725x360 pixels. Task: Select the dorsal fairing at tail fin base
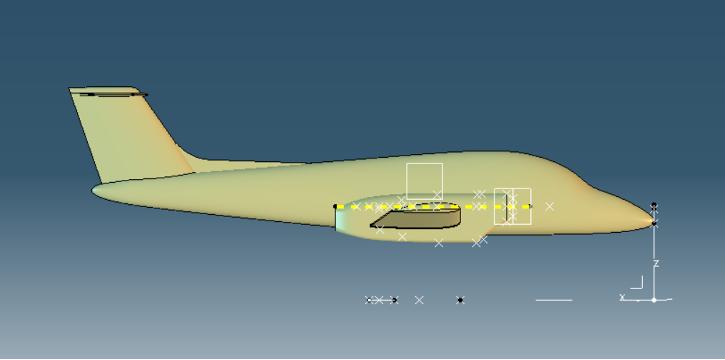231,163
